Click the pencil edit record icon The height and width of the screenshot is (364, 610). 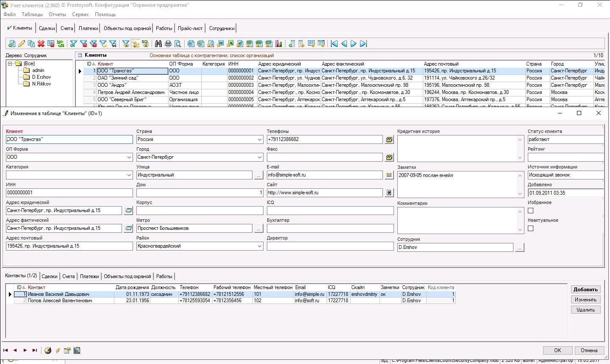pos(22,44)
